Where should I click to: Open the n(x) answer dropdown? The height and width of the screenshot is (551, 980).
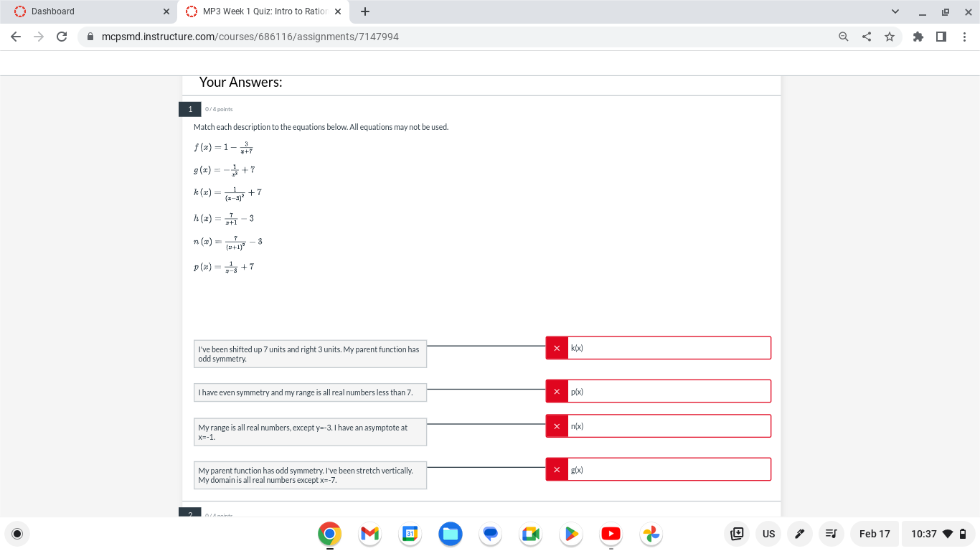(669, 425)
